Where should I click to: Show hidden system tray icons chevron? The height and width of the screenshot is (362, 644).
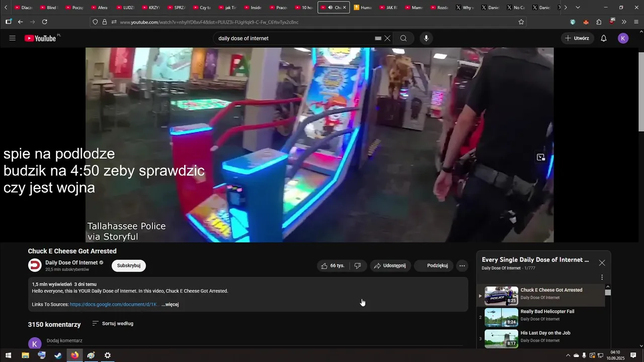pyautogui.click(x=568, y=355)
